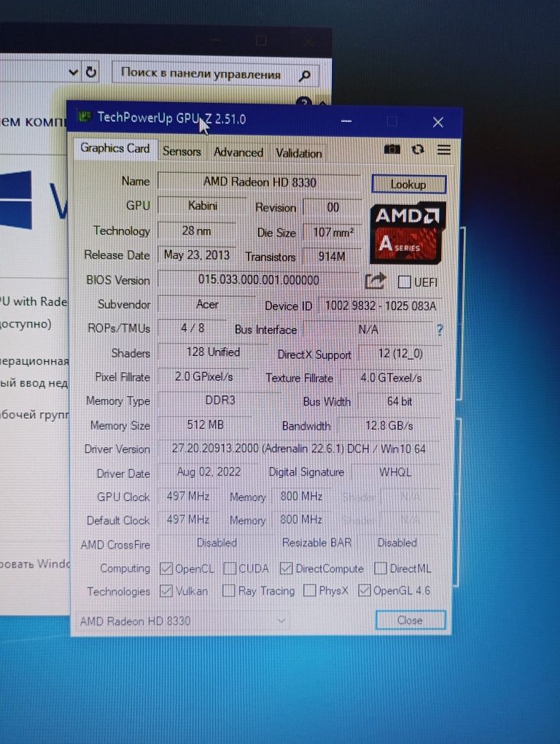Click the DirectX Support value 12 (12_0)
Screen dimensions: 560x744
(400, 354)
